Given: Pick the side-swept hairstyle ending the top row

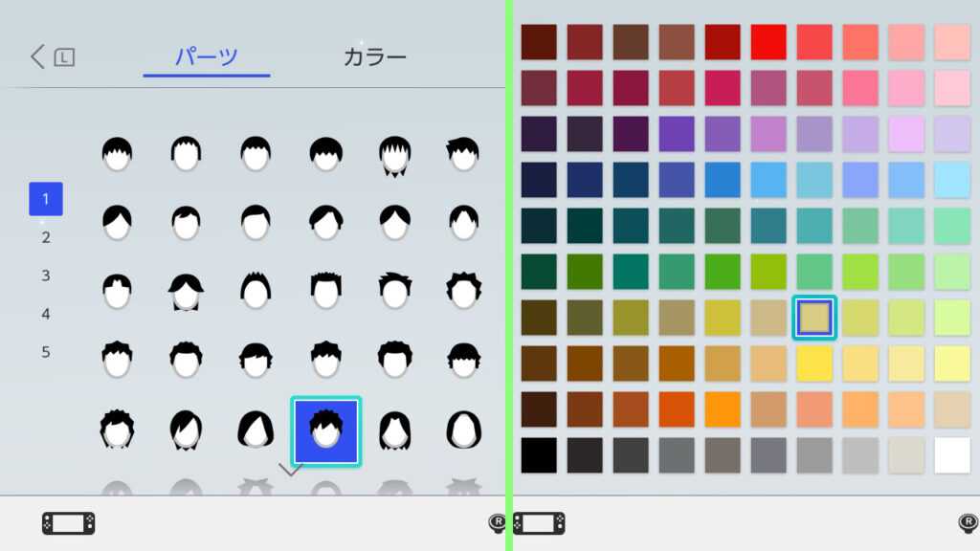Looking at the screenshot, I should [x=464, y=154].
